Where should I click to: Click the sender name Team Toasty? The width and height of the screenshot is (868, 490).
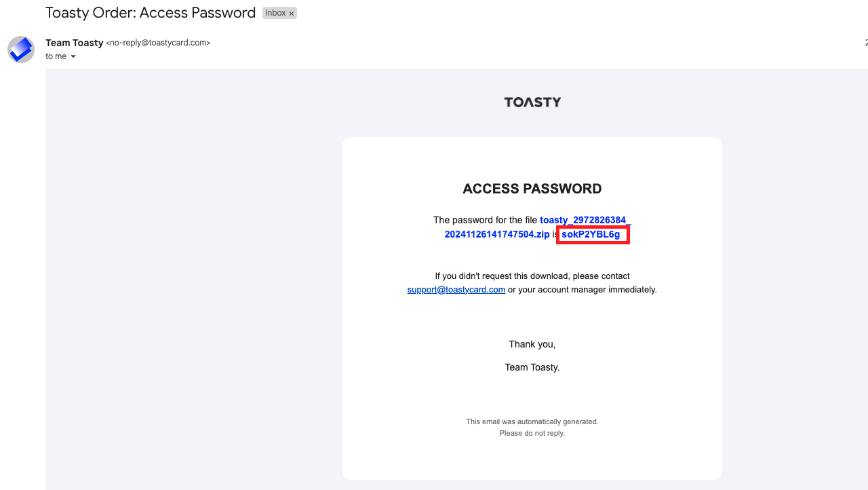pyautogui.click(x=75, y=43)
